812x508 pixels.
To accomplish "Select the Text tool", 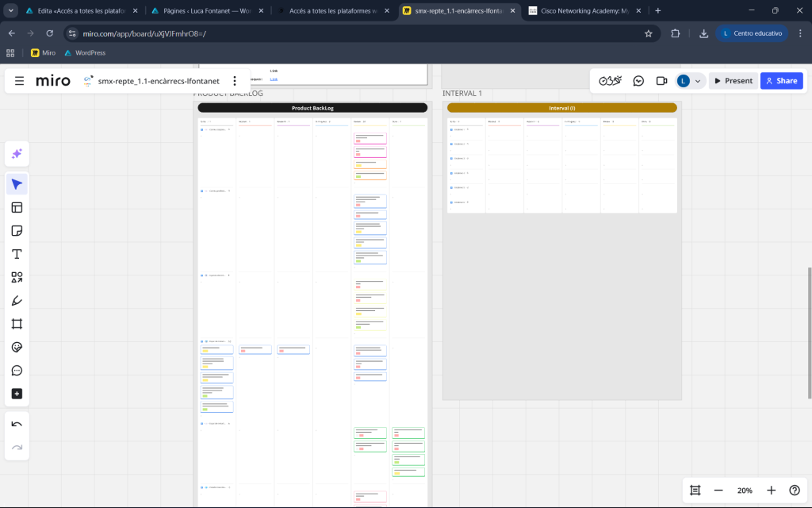I will (x=17, y=254).
